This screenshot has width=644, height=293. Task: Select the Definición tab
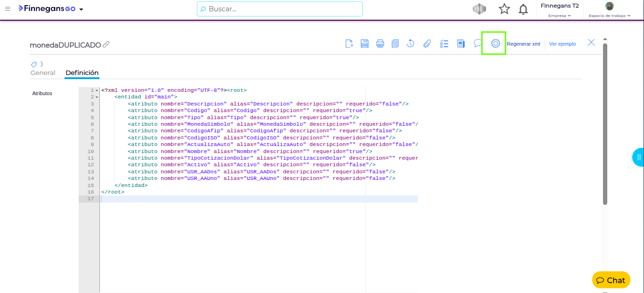pos(82,73)
